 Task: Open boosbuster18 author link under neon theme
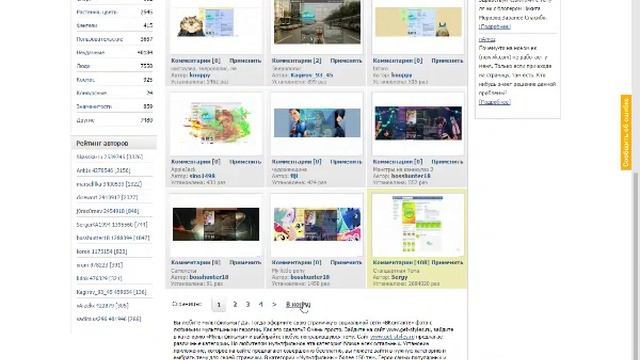pyautogui.click(x=411, y=176)
